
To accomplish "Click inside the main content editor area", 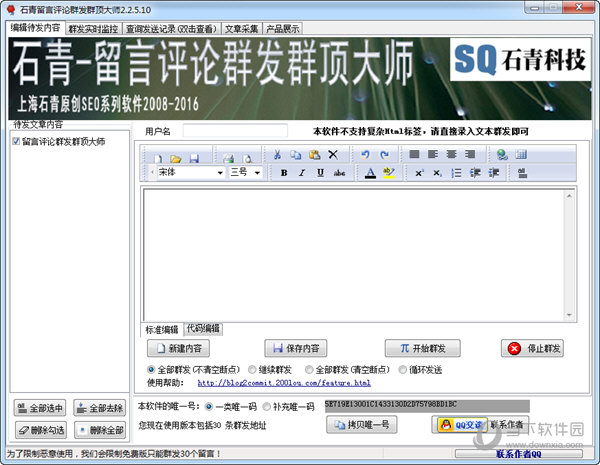I will (x=353, y=255).
